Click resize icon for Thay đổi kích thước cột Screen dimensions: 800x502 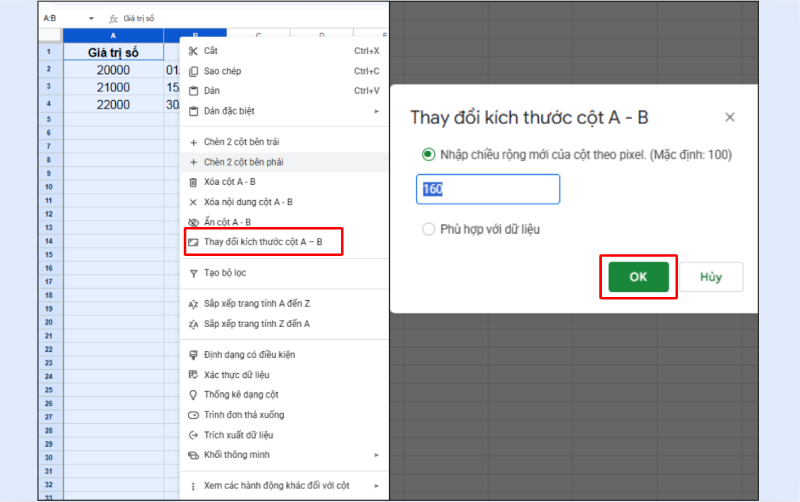pyautogui.click(x=193, y=242)
